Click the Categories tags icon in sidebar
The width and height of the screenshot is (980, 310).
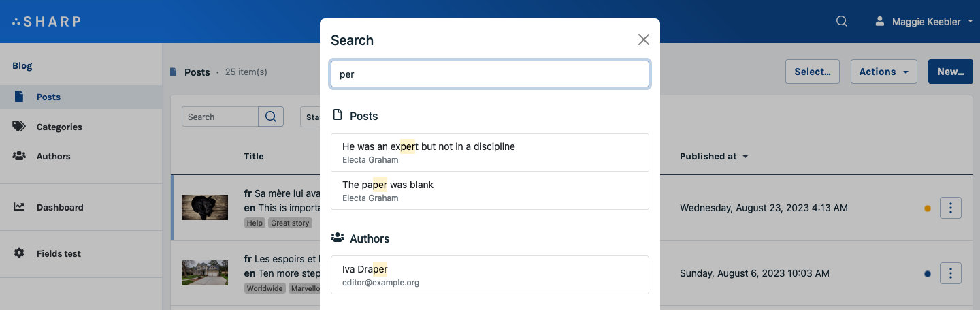19,127
